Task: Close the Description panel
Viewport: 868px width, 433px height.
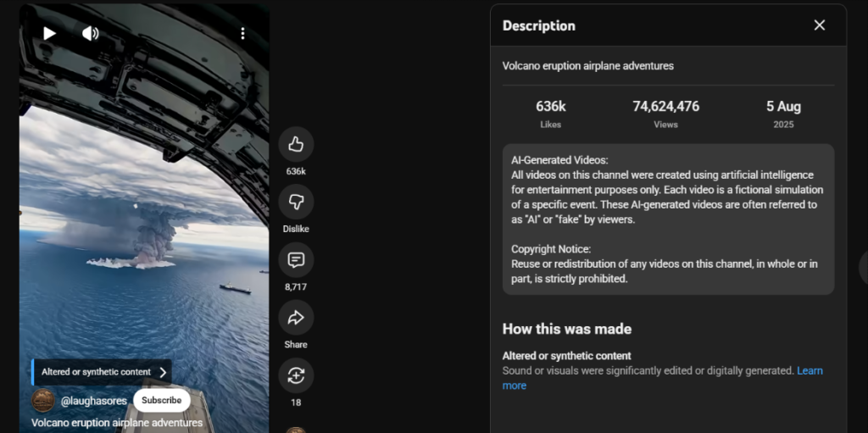Action: 819,25
